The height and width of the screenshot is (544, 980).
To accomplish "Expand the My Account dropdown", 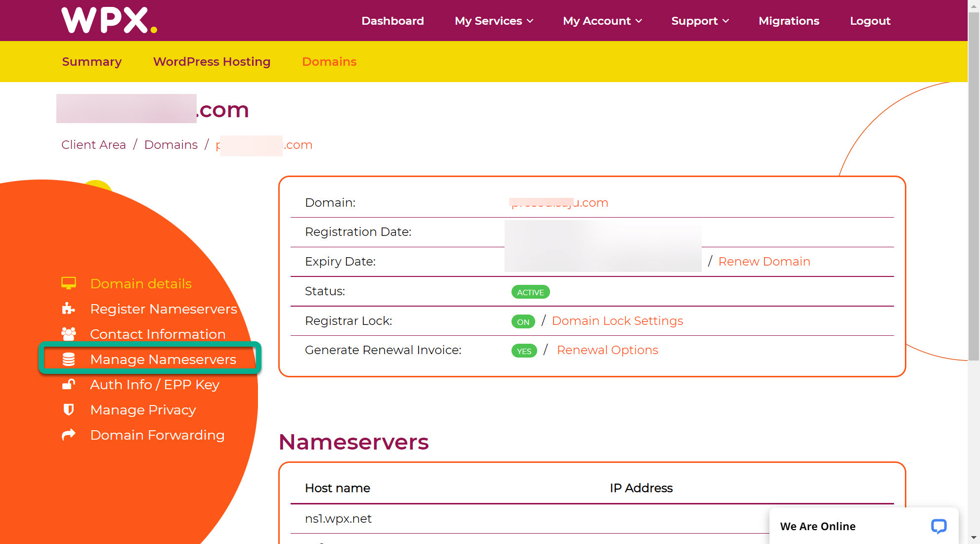I will click(602, 21).
